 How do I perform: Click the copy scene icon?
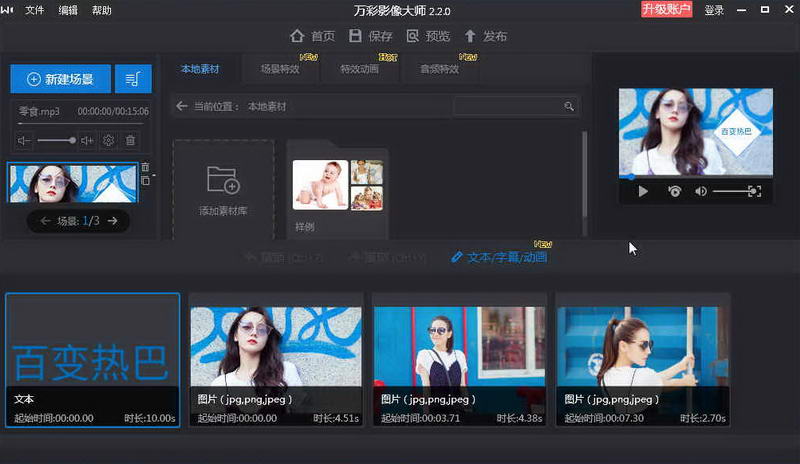tap(145, 180)
